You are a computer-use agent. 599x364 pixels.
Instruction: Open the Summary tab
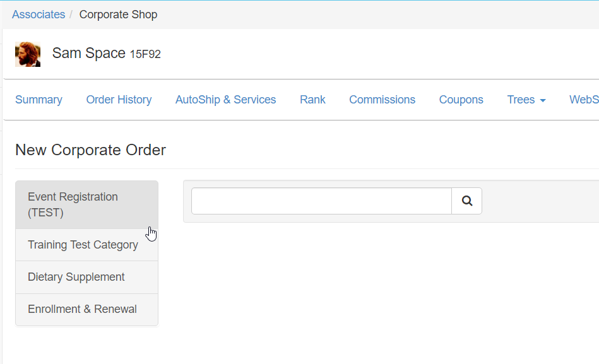(39, 100)
